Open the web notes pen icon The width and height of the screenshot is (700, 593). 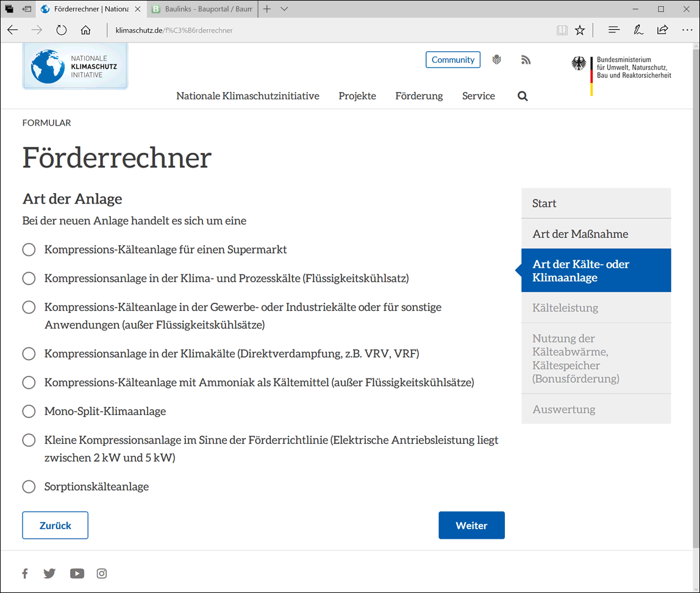(x=638, y=30)
